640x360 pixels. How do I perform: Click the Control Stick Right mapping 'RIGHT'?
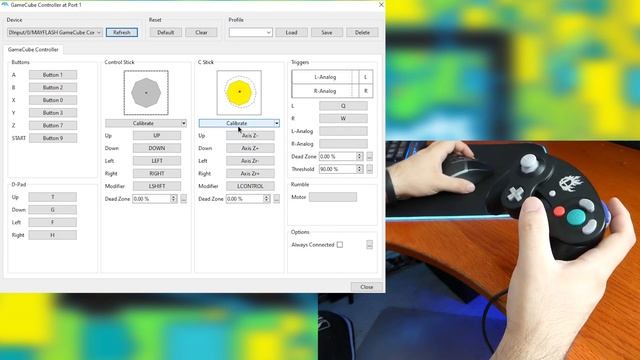157,173
